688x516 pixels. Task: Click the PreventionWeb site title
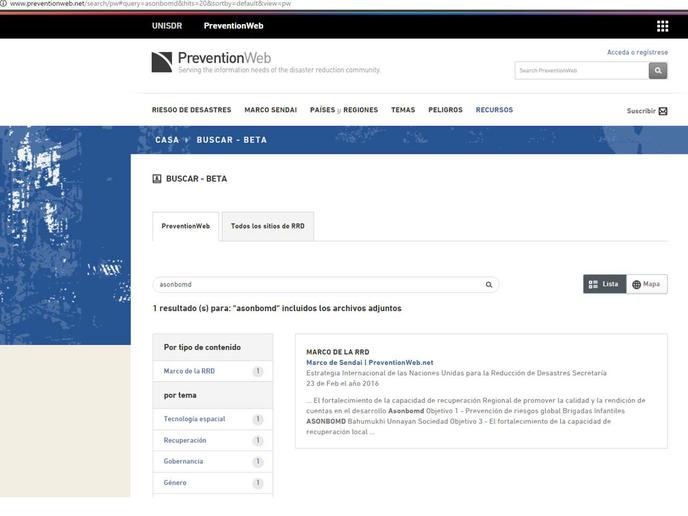[224, 57]
